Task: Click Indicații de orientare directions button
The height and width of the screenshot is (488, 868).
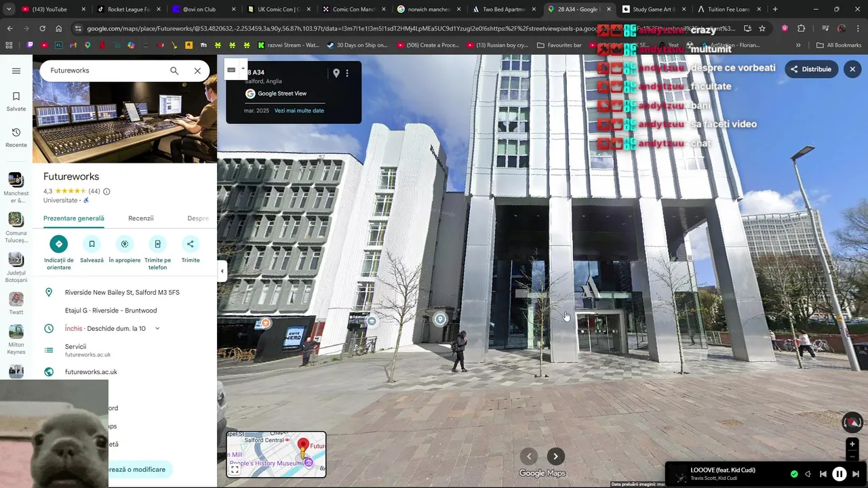Action: tap(58, 253)
